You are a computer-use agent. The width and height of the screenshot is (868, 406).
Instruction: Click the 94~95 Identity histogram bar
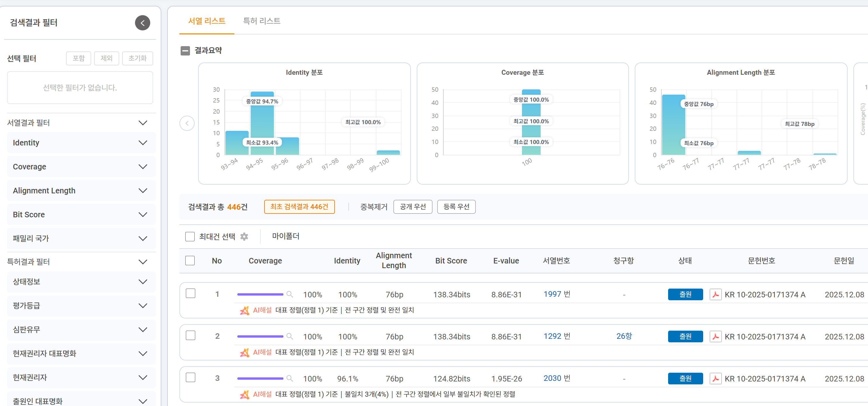tap(262, 123)
